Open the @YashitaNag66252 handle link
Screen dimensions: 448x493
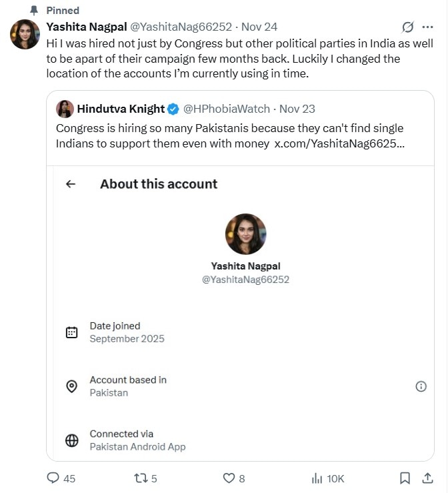pyautogui.click(x=180, y=27)
